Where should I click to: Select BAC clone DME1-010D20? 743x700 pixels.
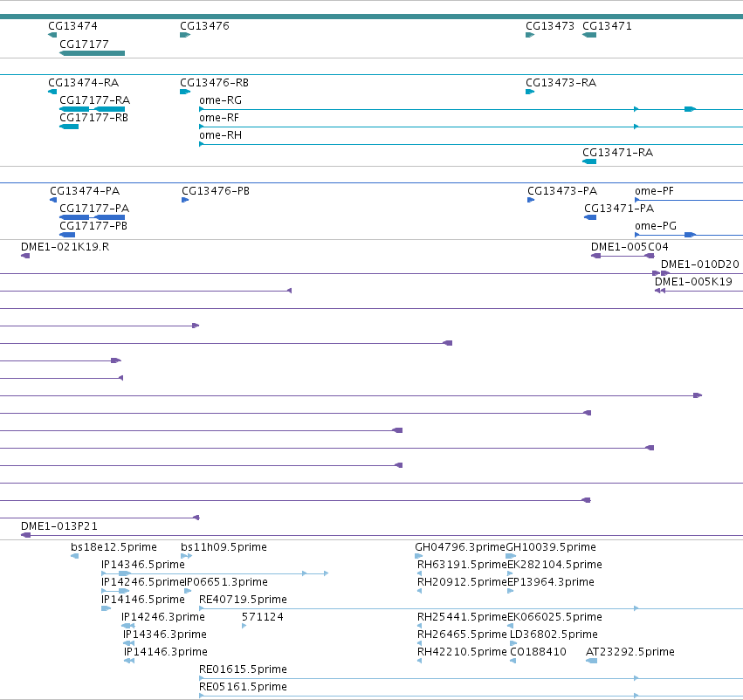click(x=700, y=264)
